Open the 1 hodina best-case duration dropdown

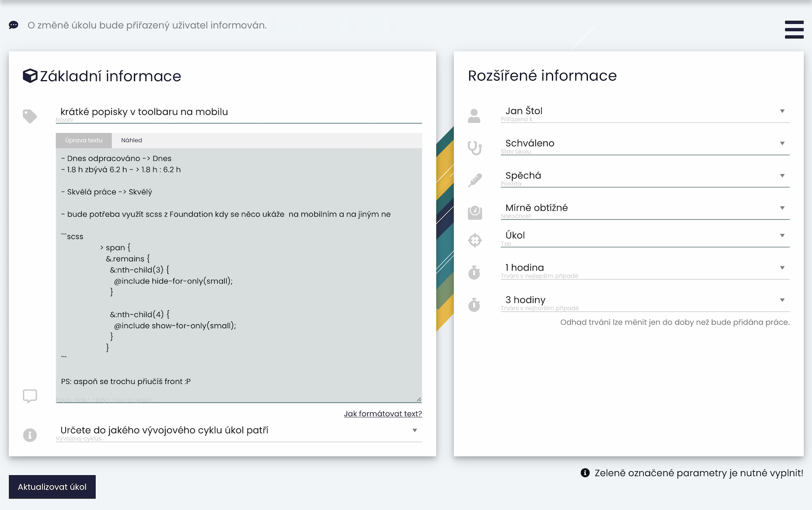[645, 268]
